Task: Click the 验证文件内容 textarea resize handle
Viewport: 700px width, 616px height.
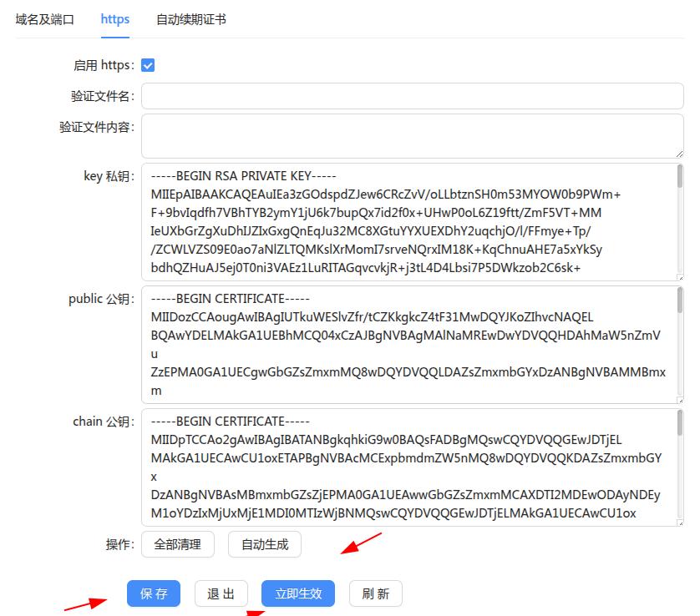Action: 680,154
